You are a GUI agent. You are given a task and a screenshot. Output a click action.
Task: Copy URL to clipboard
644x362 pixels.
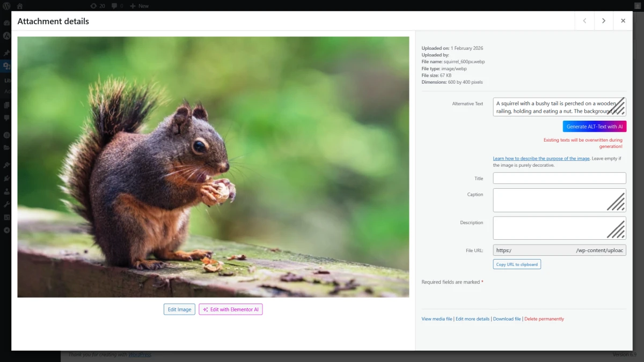pyautogui.click(x=517, y=264)
